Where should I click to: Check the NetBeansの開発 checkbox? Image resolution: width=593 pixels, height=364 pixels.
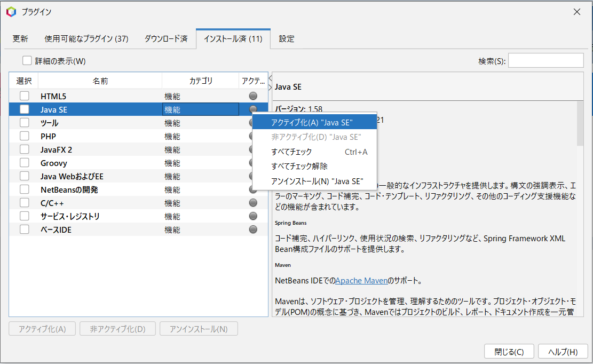[x=24, y=189]
